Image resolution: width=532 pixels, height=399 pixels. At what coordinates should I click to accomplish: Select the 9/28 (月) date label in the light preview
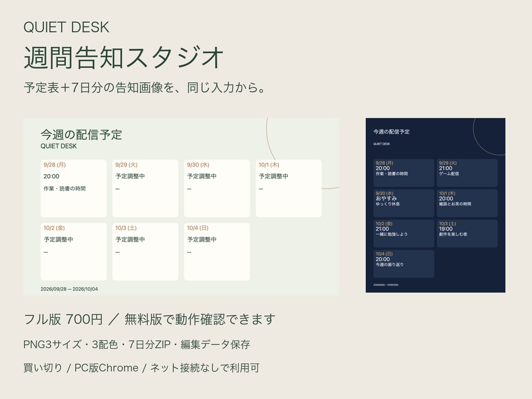(55, 165)
